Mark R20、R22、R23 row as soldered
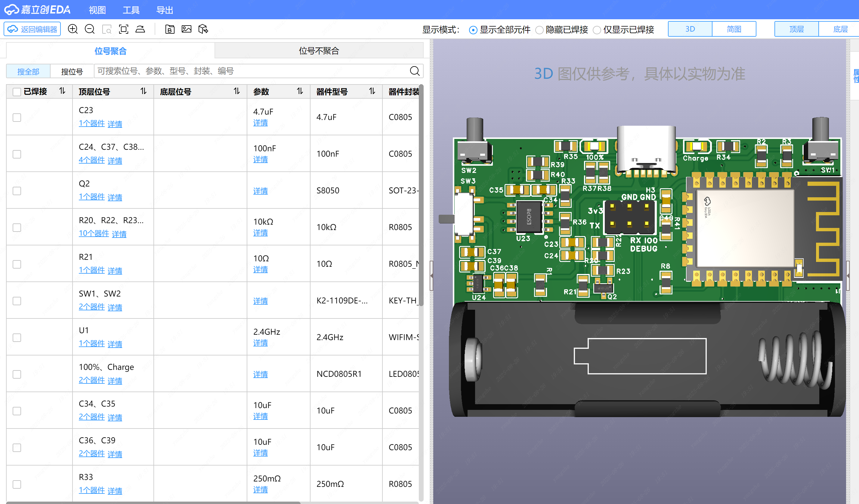The image size is (859, 504). pyautogui.click(x=17, y=228)
